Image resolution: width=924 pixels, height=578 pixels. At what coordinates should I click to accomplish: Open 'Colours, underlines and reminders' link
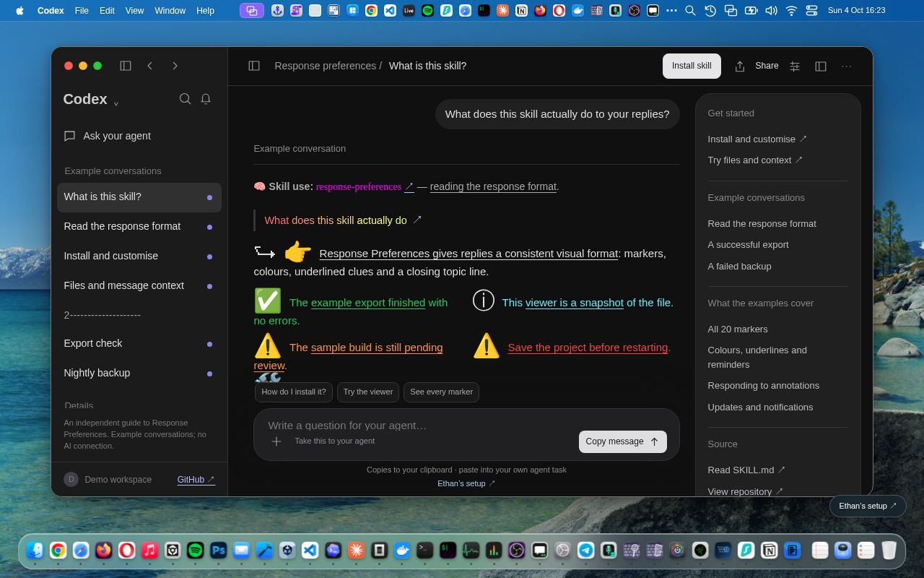click(757, 357)
